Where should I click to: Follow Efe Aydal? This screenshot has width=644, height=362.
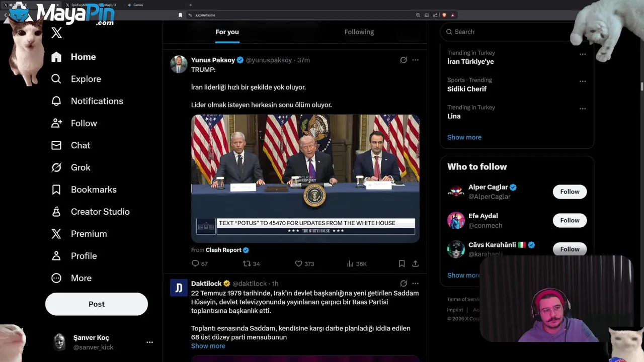point(570,220)
